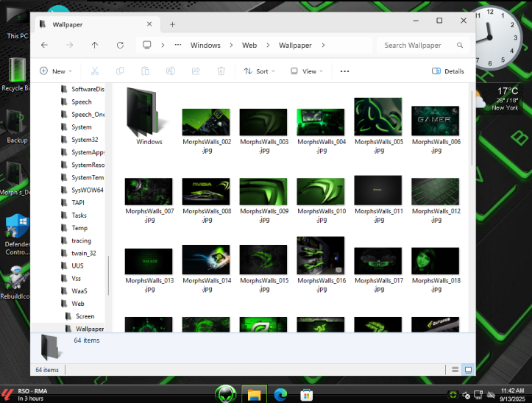The width and height of the screenshot is (532, 403).
Task: Switch to details list view icon
Action: [x=455, y=369]
